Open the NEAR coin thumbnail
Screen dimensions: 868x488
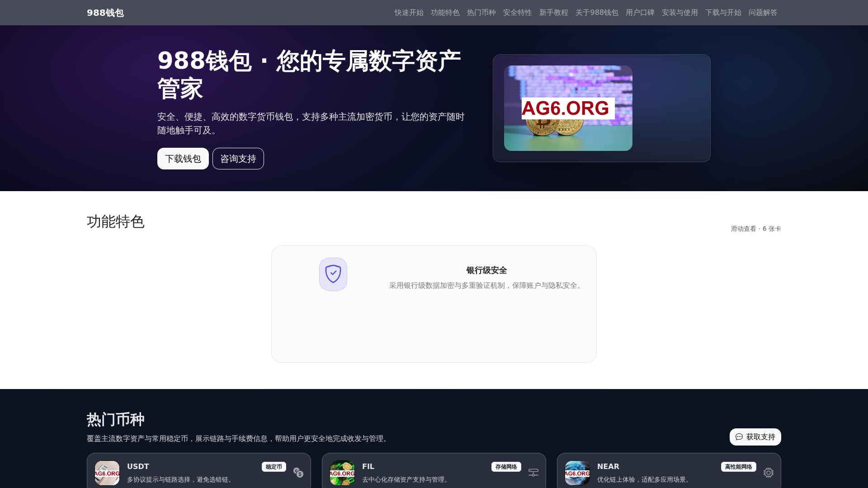(577, 473)
